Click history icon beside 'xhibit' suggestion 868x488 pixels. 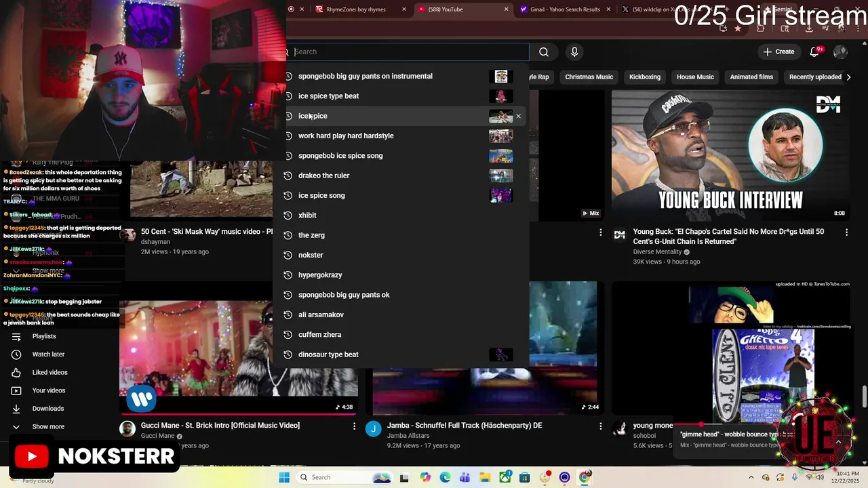click(288, 216)
